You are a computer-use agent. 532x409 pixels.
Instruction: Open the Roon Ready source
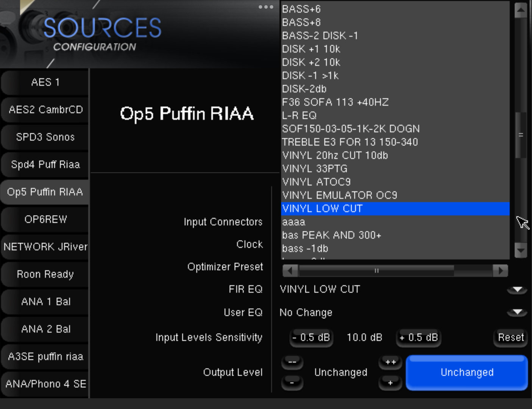coord(45,274)
